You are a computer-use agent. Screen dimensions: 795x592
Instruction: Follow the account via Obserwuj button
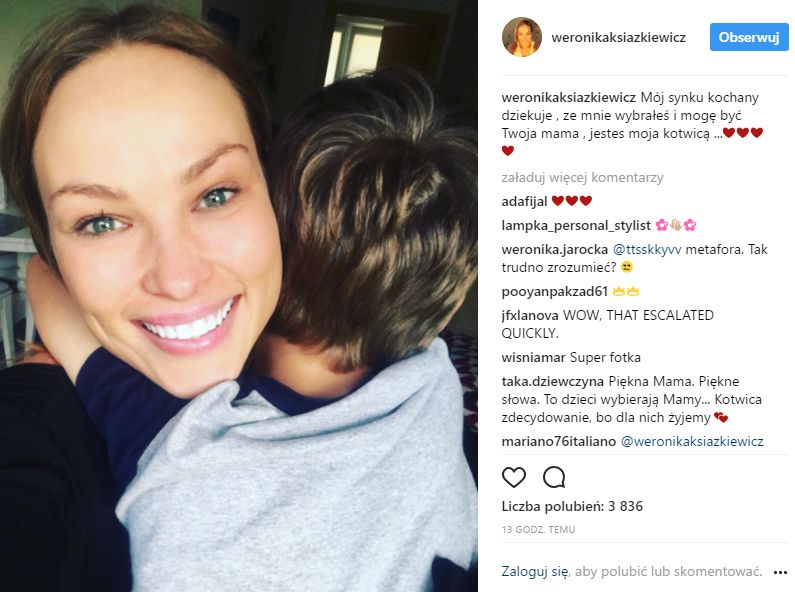pyautogui.click(x=749, y=37)
